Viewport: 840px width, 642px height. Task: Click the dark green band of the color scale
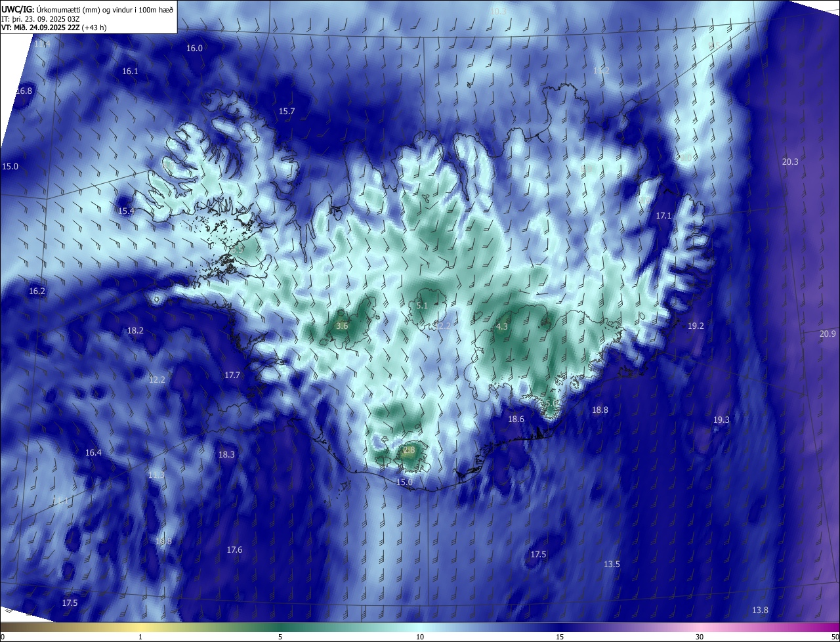click(x=279, y=628)
